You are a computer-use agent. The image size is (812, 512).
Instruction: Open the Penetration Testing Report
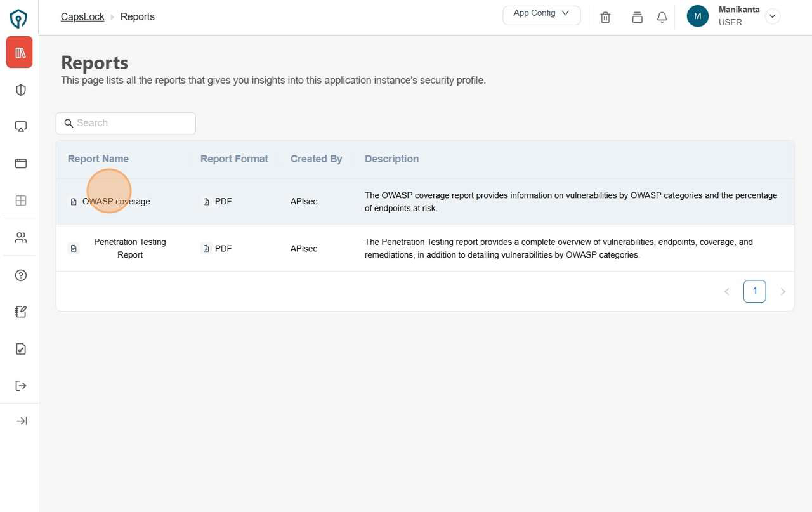[x=130, y=248]
